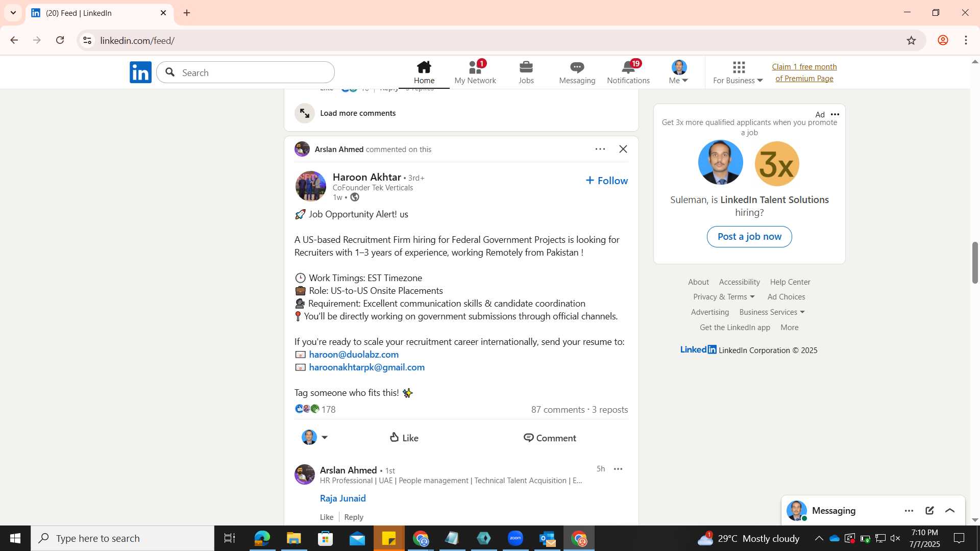Screen dimensions: 980x551
Task: Open Haroon Akhtar's profile picture
Action: click(310, 186)
